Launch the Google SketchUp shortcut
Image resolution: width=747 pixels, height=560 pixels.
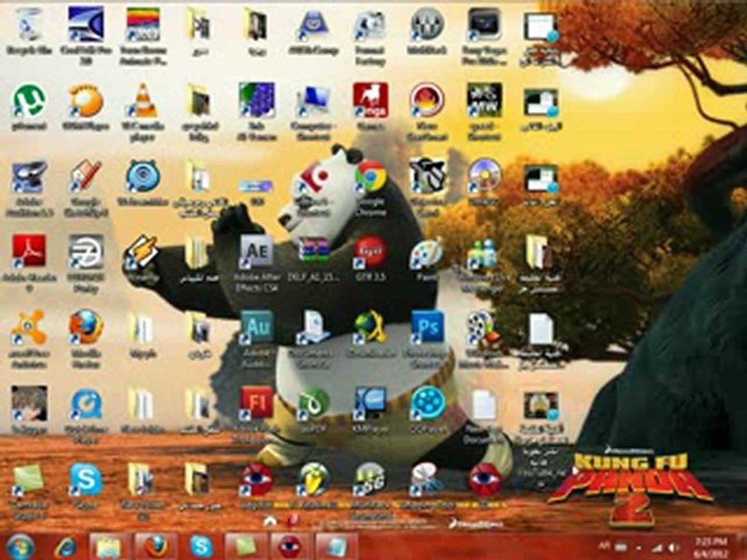coord(86,189)
